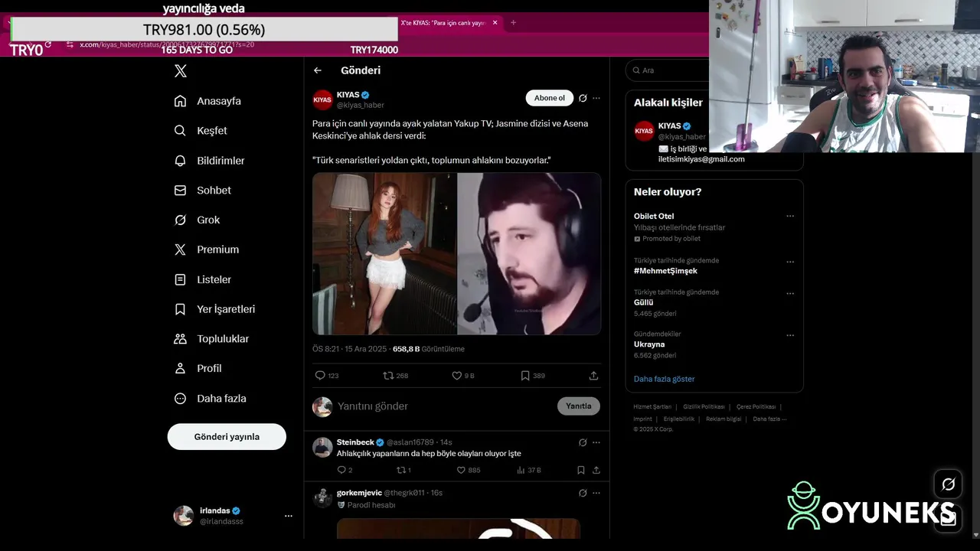
Task: Open Gizlilik Politikası footer link
Action: (x=704, y=407)
